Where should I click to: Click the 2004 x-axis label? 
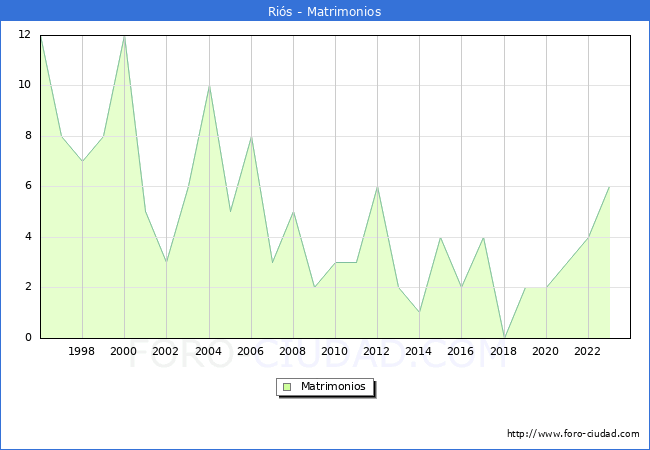click(208, 352)
